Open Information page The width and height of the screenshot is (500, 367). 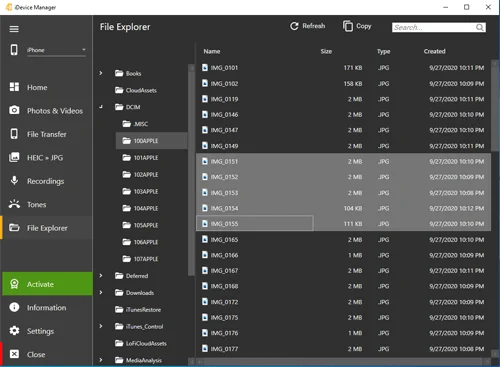47,307
